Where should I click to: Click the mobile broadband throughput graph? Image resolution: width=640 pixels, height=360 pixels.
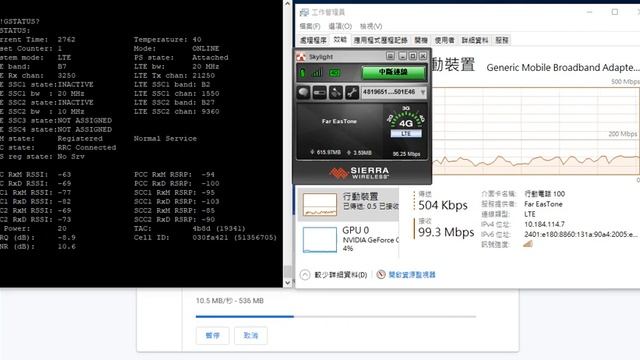(535, 131)
